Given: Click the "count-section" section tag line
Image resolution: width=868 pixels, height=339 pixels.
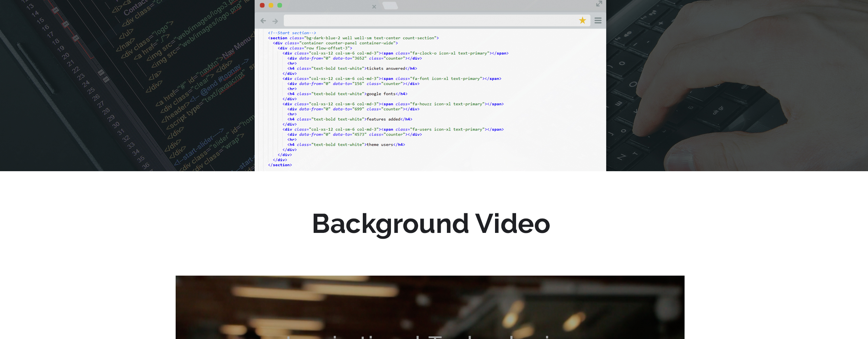Looking at the screenshot, I should click(x=353, y=38).
